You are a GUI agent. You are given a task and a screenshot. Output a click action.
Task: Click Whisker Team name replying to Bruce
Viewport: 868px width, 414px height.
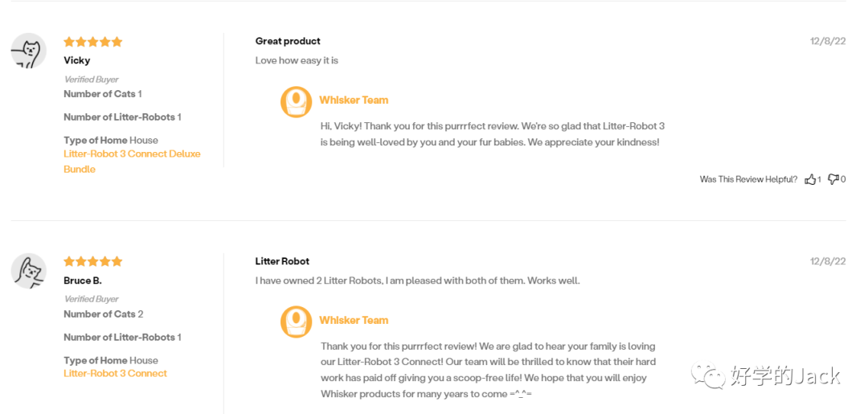354,320
